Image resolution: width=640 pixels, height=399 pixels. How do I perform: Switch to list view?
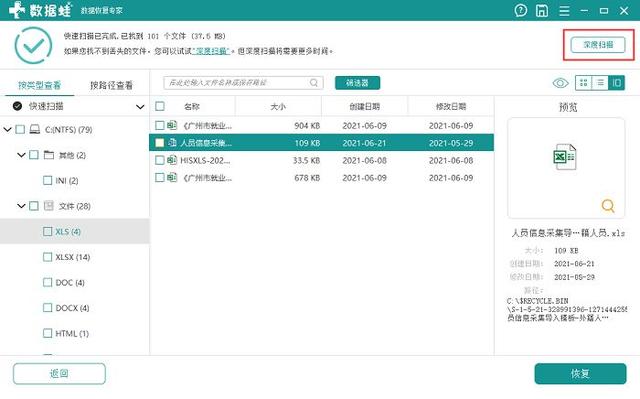point(600,83)
